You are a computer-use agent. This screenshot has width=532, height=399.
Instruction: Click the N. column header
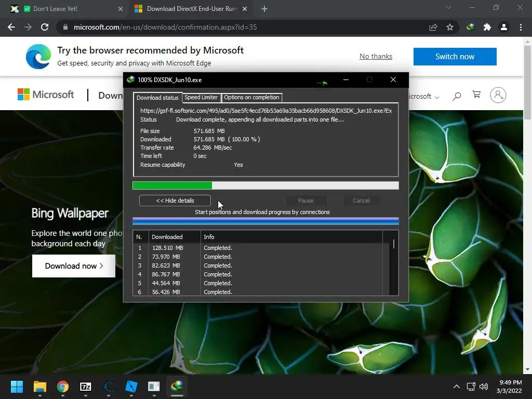(140, 237)
